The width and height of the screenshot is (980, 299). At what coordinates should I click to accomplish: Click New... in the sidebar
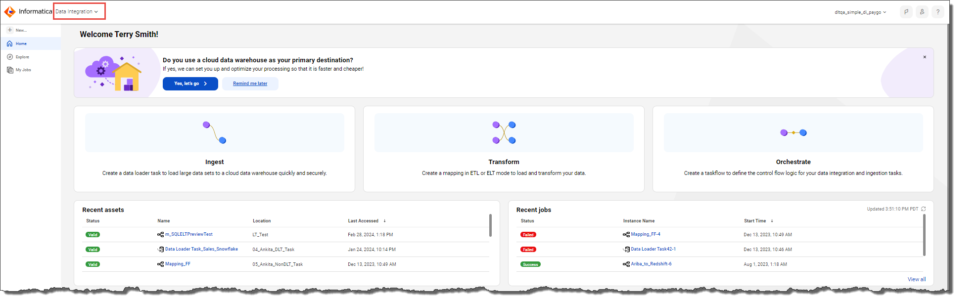21,30
